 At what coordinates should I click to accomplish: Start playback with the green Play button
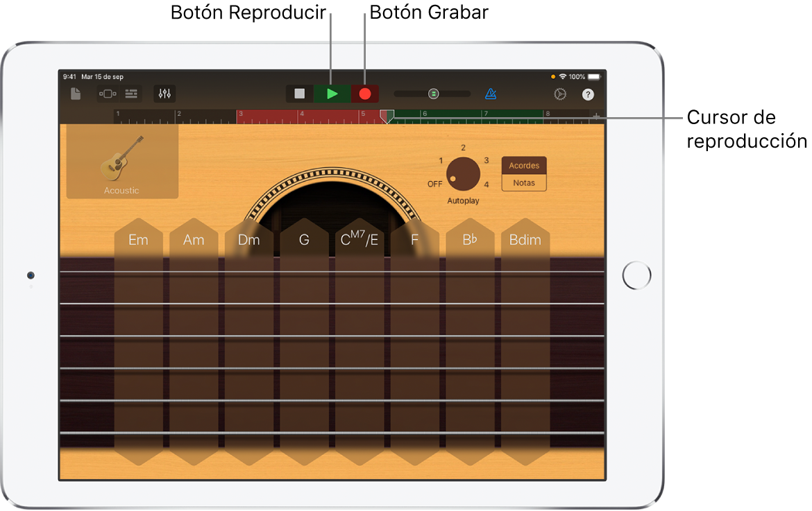tap(332, 94)
